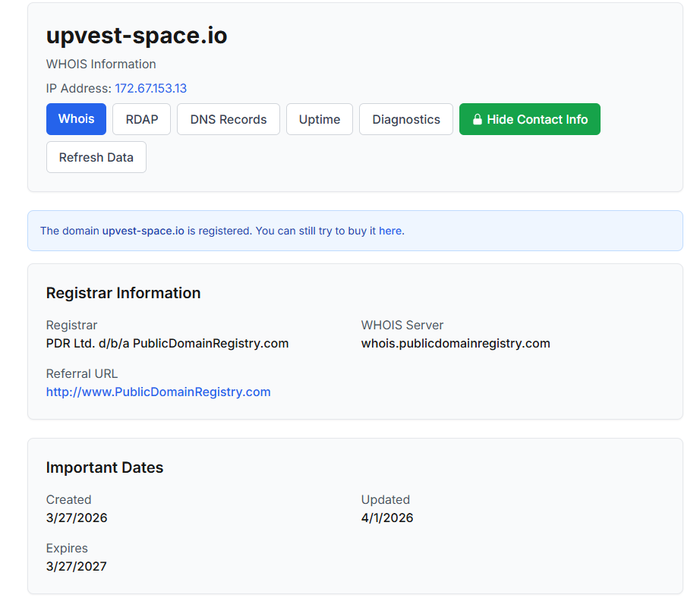The image size is (700, 601).
Task: Select the Updated date 4/1/2026
Action: pyautogui.click(x=387, y=518)
